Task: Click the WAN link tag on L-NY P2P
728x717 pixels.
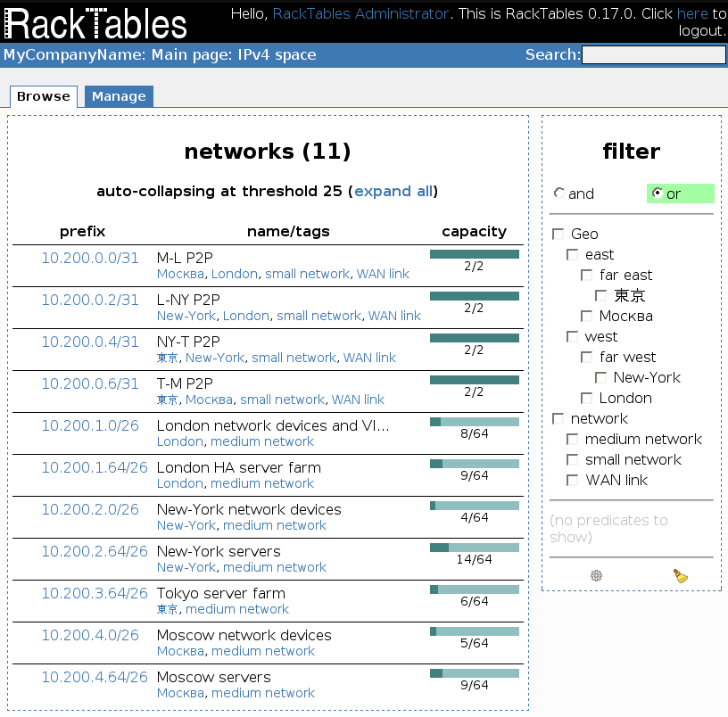Action: 394,316
